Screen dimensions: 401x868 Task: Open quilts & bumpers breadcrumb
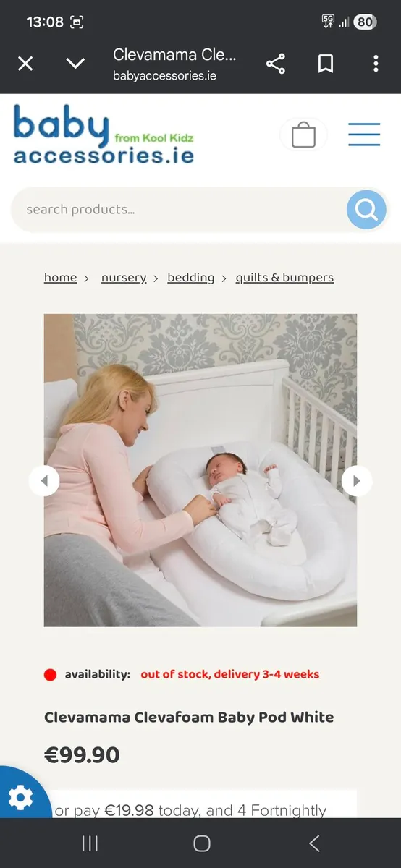click(x=284, y=278)
